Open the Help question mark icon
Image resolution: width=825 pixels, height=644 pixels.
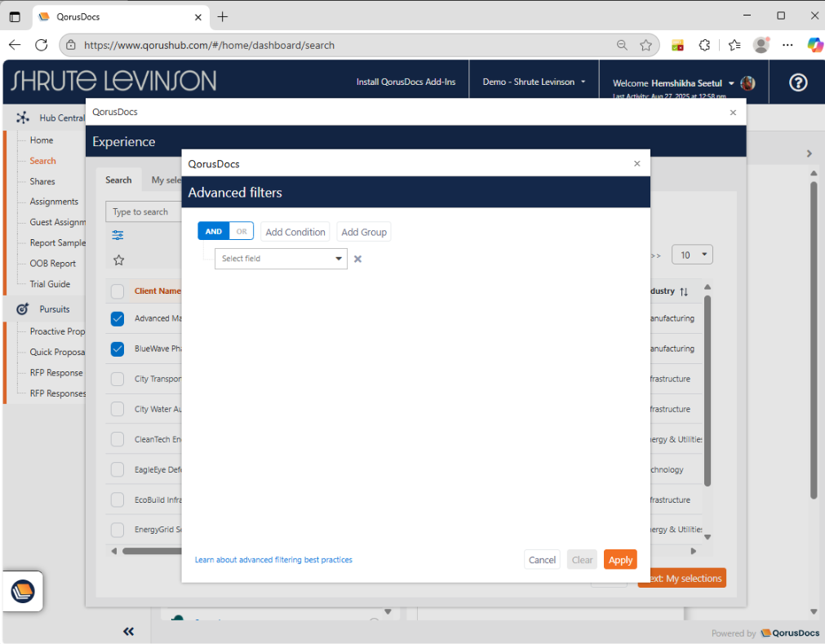pos(797,82)
